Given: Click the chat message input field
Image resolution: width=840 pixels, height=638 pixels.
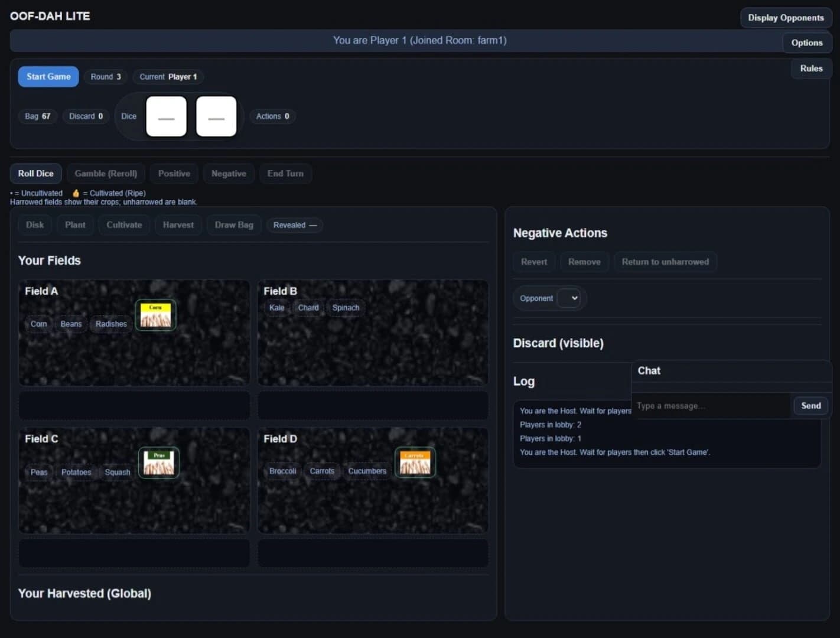Looking at the screenshot, I should click(711, 406).
